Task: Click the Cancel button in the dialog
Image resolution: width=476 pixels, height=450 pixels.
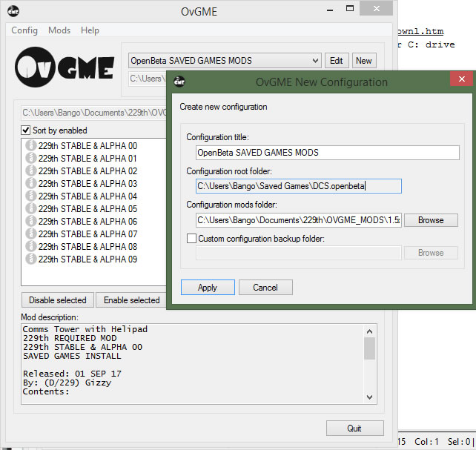Action: point(265,288)
